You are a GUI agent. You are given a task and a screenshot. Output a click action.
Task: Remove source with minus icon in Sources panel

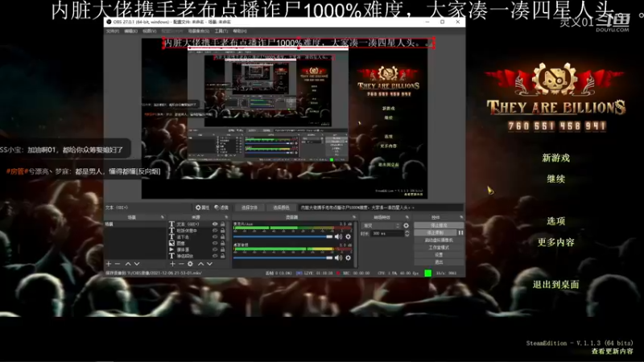(x=181, y=264)
